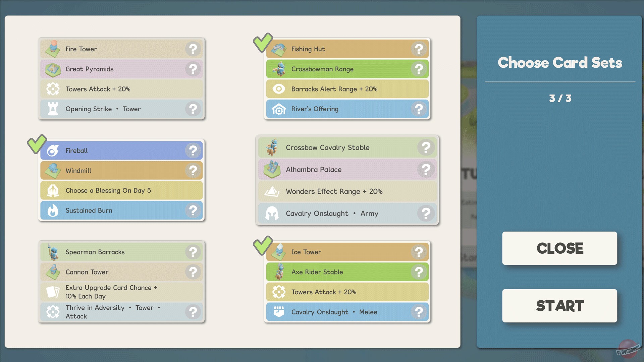Click the Ice Tower icon
This screenshot has height=362, width=644.
pyautogui.click(x=279, y=252)
